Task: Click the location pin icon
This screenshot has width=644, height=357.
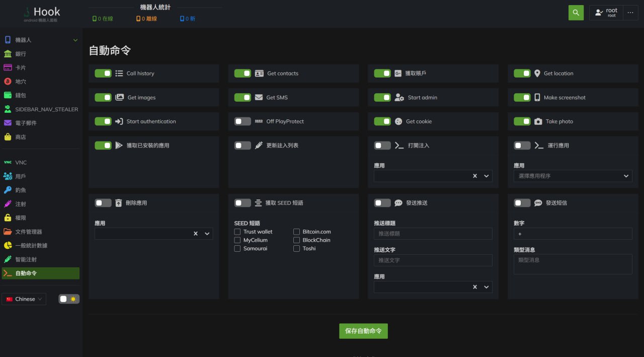Action: [537, 73]
